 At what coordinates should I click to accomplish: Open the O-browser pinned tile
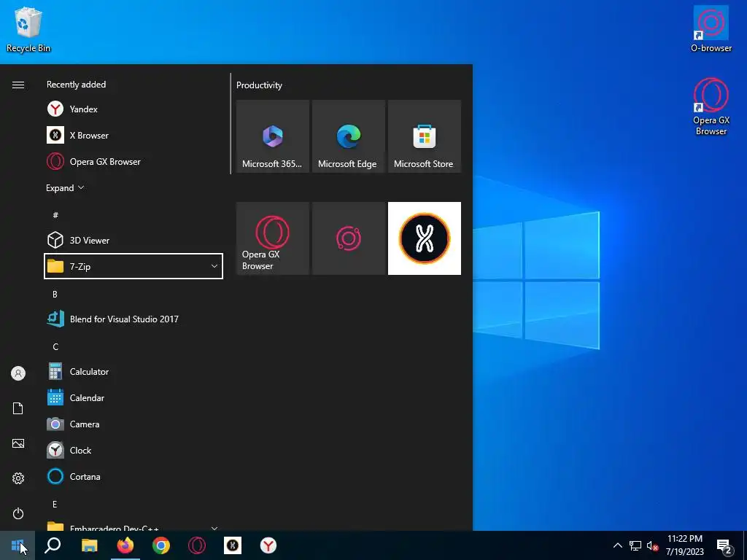point(348,238)
